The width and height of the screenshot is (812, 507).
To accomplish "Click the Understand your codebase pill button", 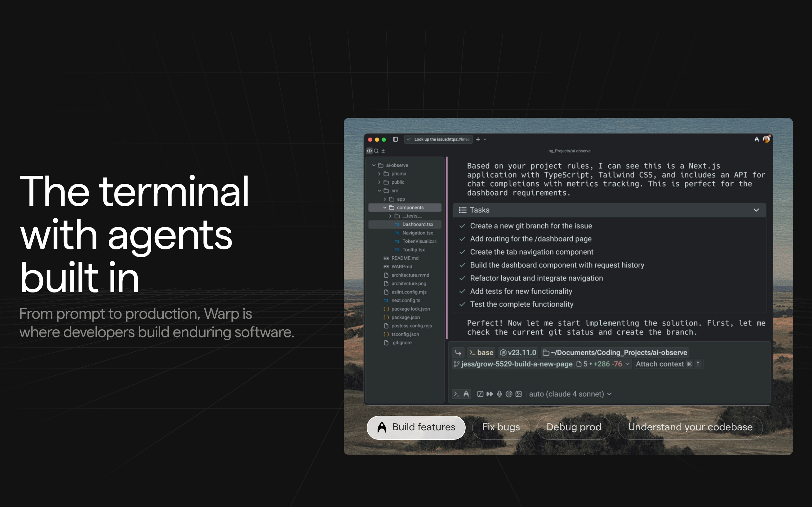I will pyautogui.click(x=690, y=427).
